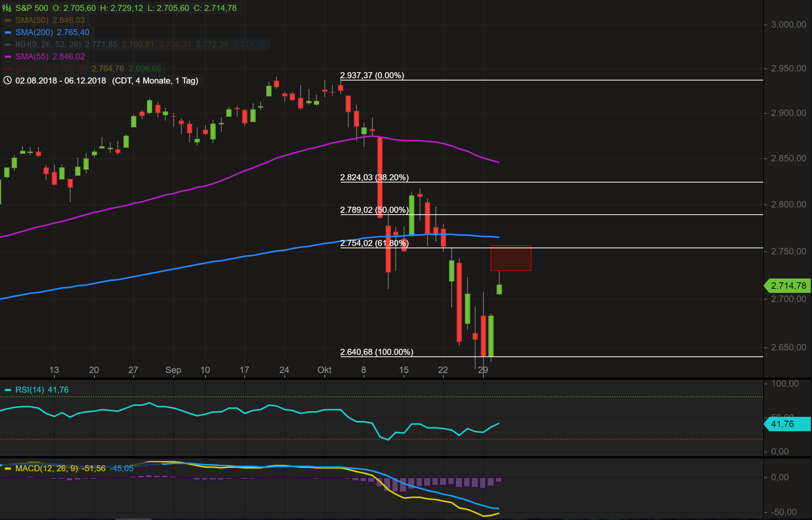Screen dimensions: 812x520
Task: Select the S&P 500 symbol label
Action: pyautogui.click(x=32, y=8)
